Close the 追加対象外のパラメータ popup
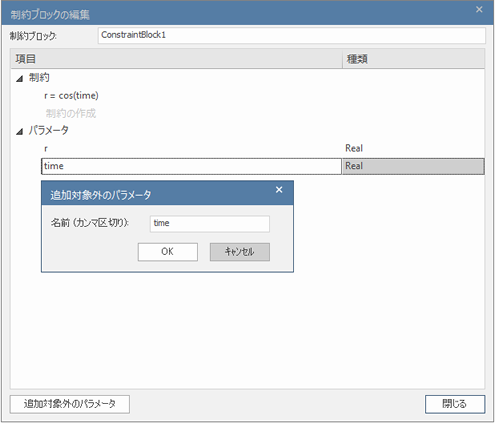 279,190
